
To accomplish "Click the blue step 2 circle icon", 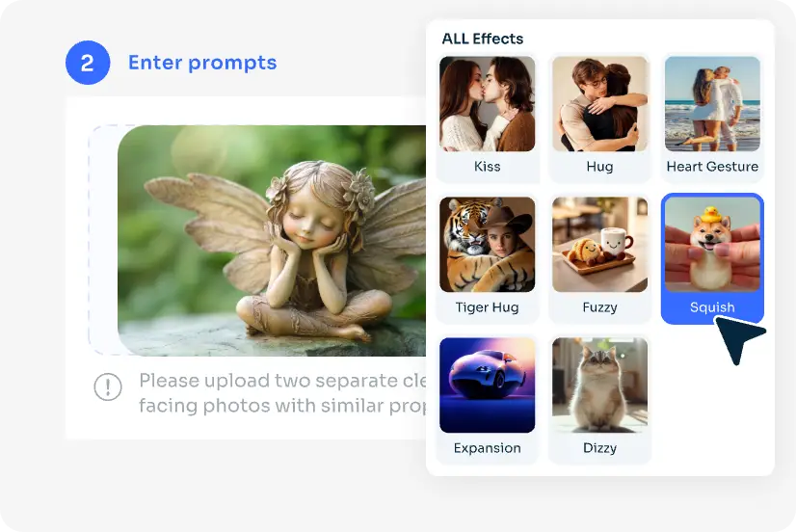I will click(x=88, y=63).
